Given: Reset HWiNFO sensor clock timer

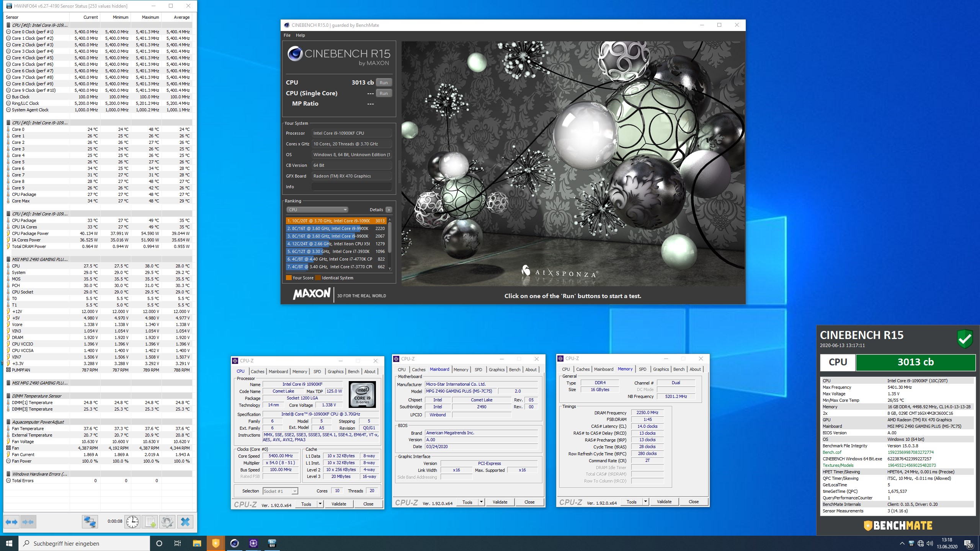Looking at the screenshot, I should (x=132, y=522).
